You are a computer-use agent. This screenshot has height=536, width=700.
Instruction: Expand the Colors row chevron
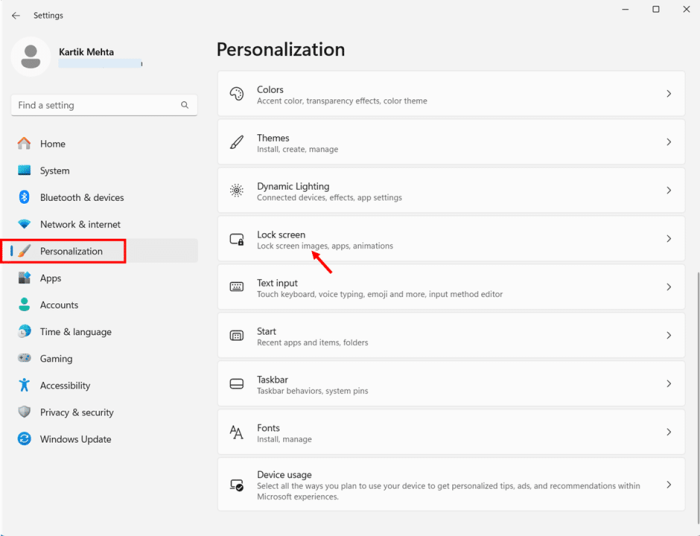669,94
